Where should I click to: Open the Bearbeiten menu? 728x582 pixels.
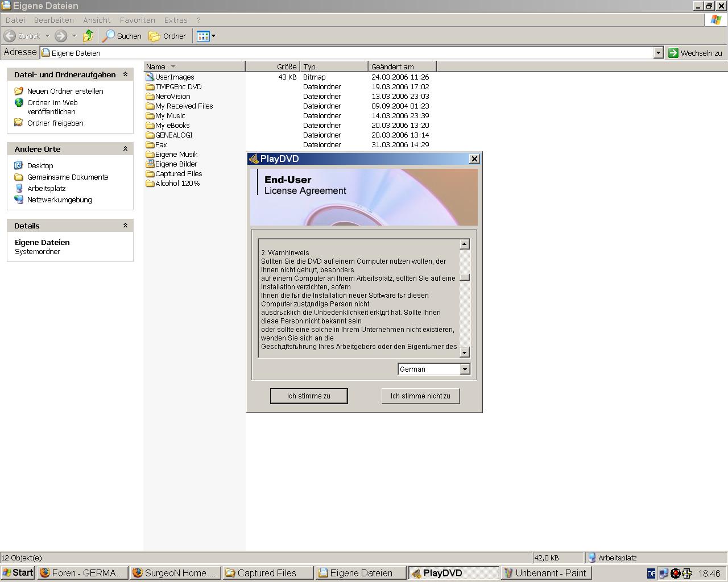(54, 20)
